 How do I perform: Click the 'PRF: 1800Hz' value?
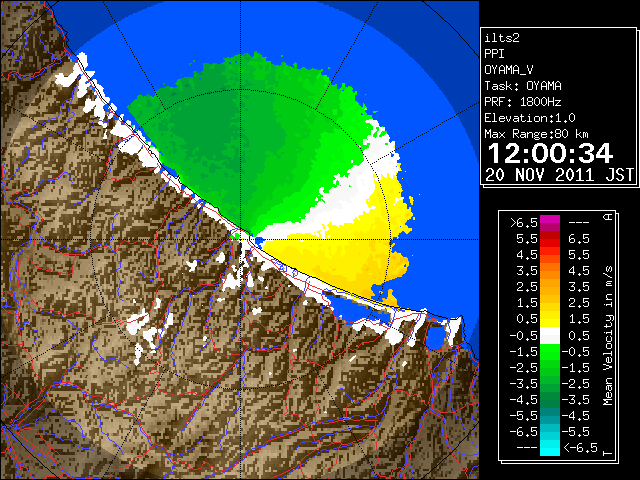point(523,102)
